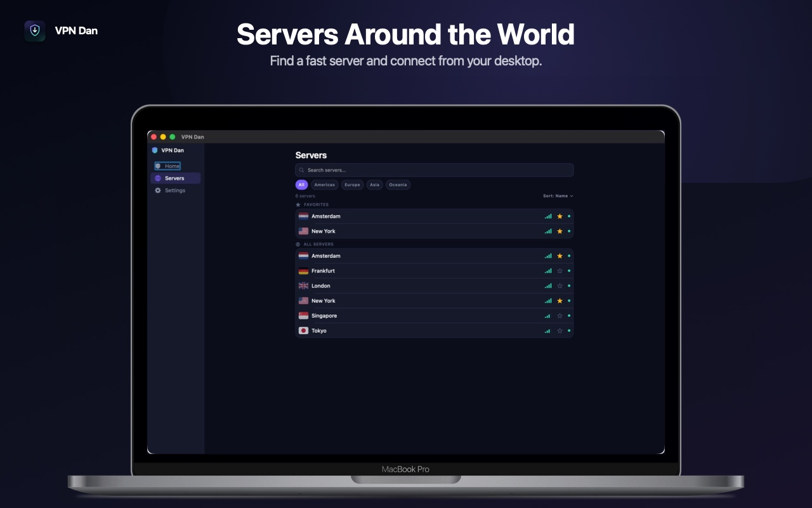Click the green maximize window button
The image size is (812, 508).
(172, 137)
